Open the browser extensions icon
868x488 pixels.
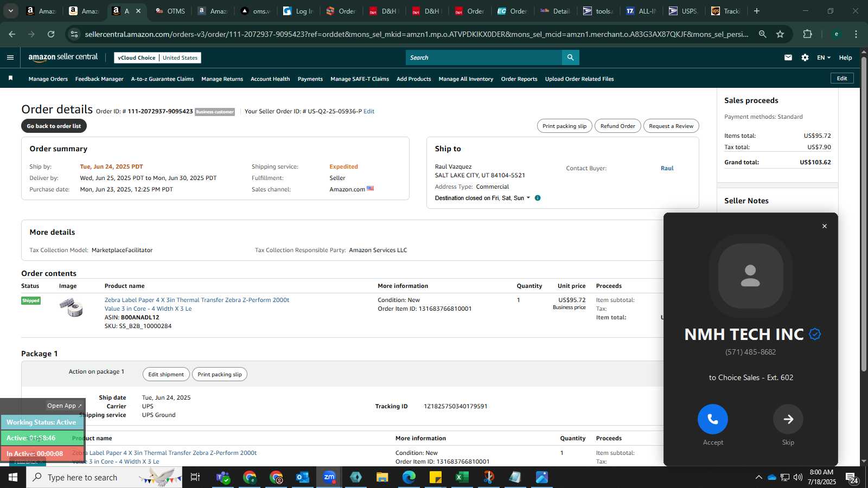(x=807, y=34)
